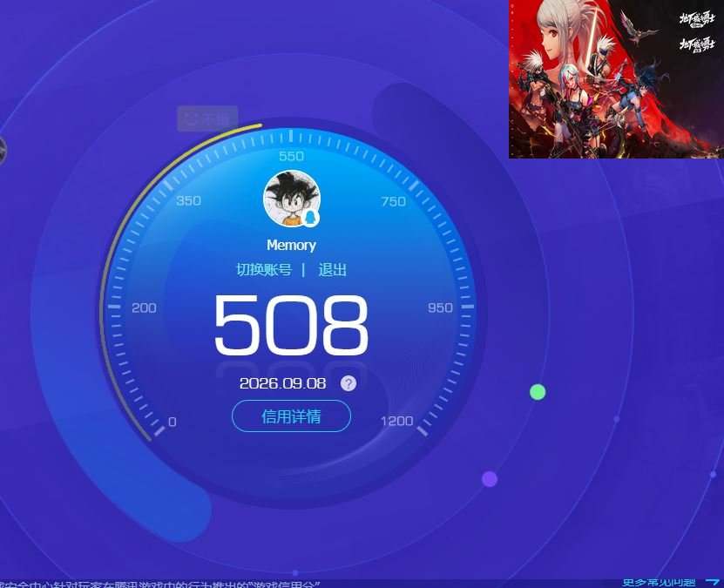Click the 200 gauge label

(x=144, y=308)
